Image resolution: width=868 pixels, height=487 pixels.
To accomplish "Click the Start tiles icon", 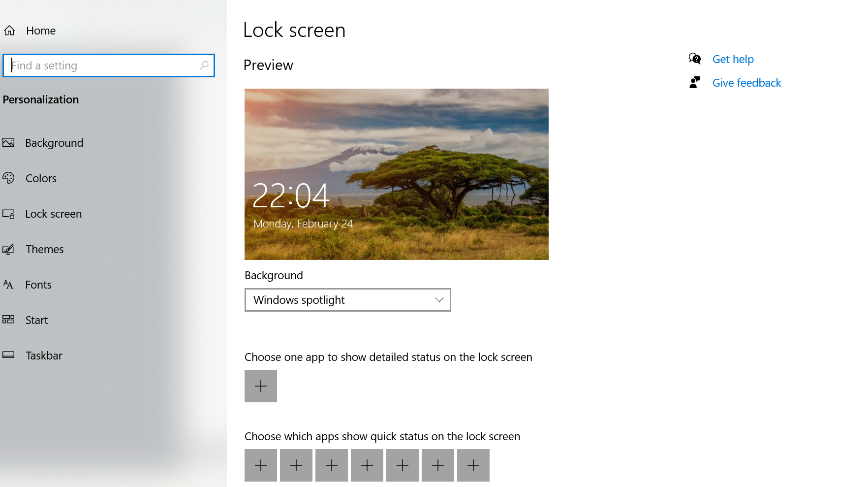I will click(8, 320).
